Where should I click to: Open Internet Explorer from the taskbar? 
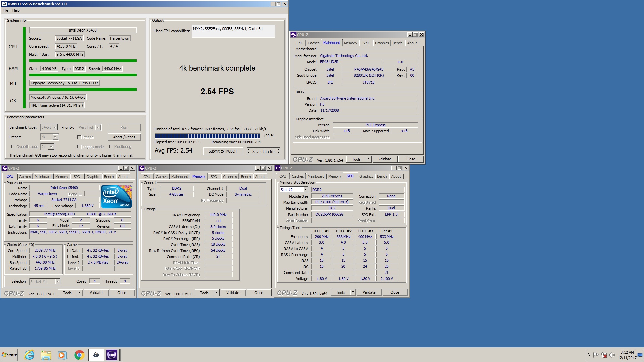30,355
